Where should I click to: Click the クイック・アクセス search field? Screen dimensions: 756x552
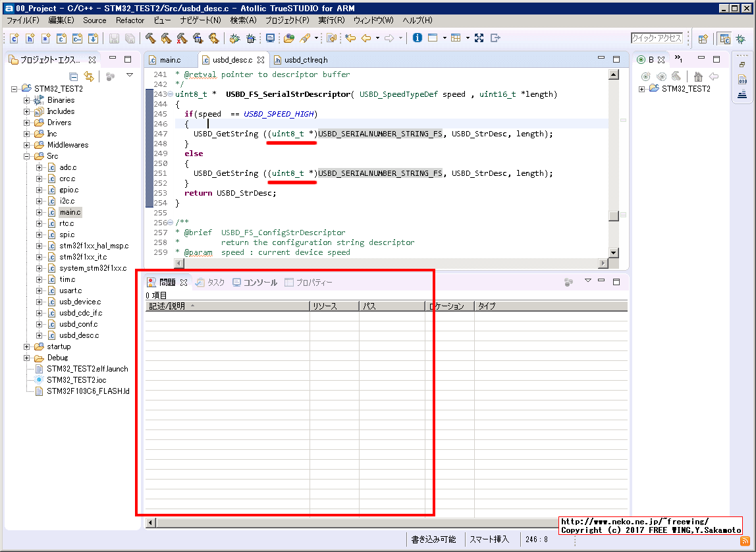pos(657,38)
